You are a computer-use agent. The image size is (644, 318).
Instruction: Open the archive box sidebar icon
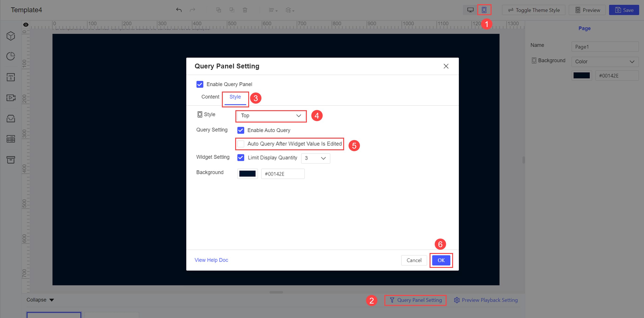(11, 160)
